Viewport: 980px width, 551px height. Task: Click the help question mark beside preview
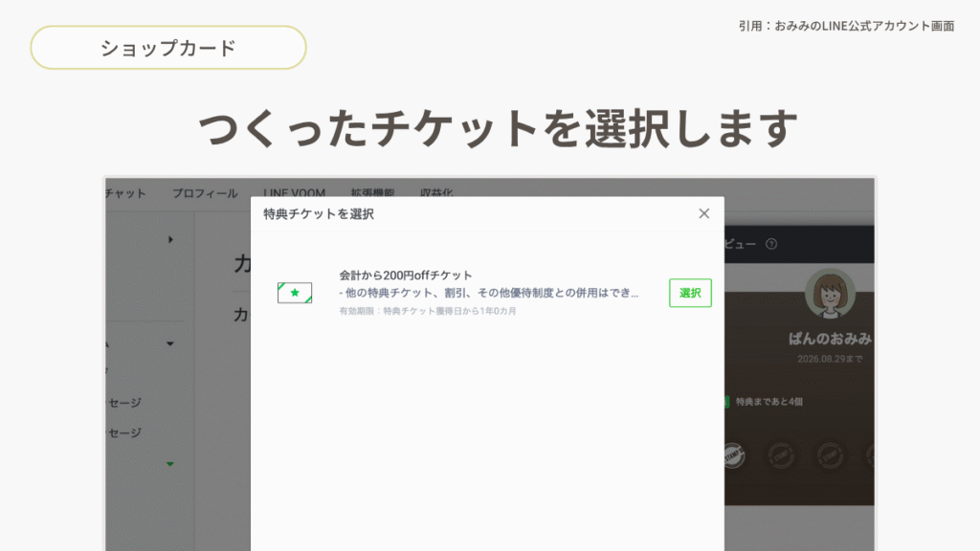click(x=771, y=244)
